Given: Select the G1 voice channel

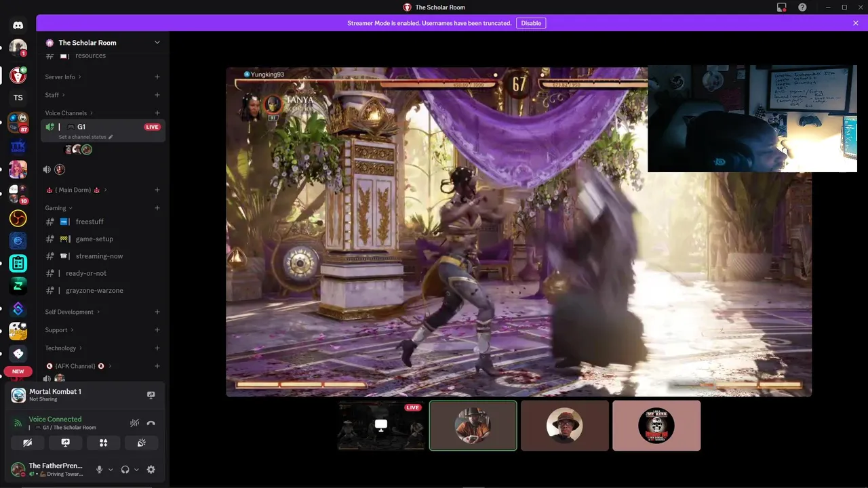Looking at the screenshot, I should 102,127.
